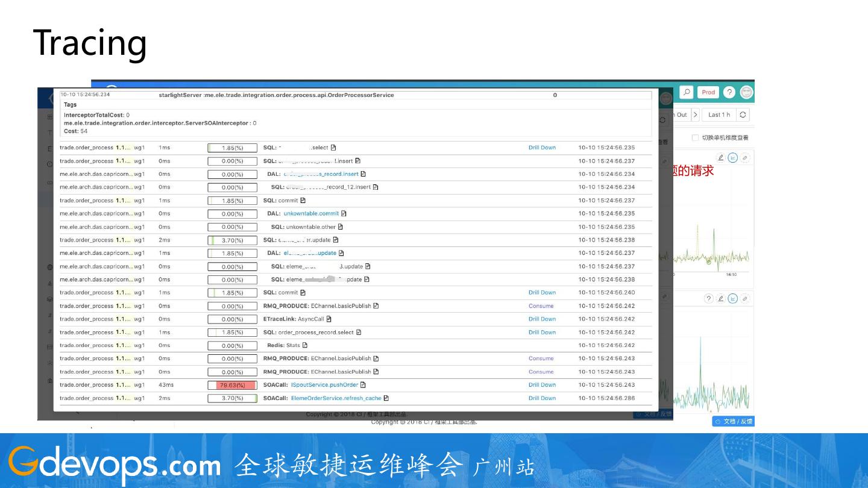Select the 43ms duration cell

coord(166,385)
